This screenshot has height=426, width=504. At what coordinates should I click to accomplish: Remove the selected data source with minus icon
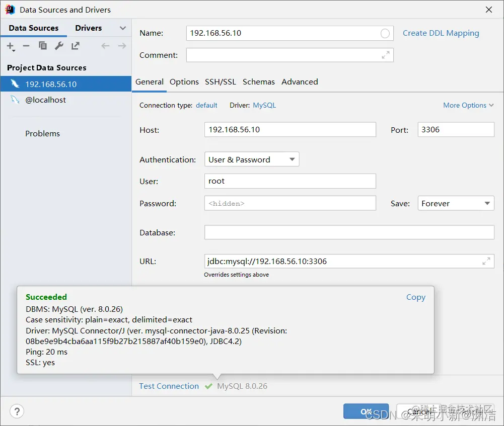(x=26, y=46)
